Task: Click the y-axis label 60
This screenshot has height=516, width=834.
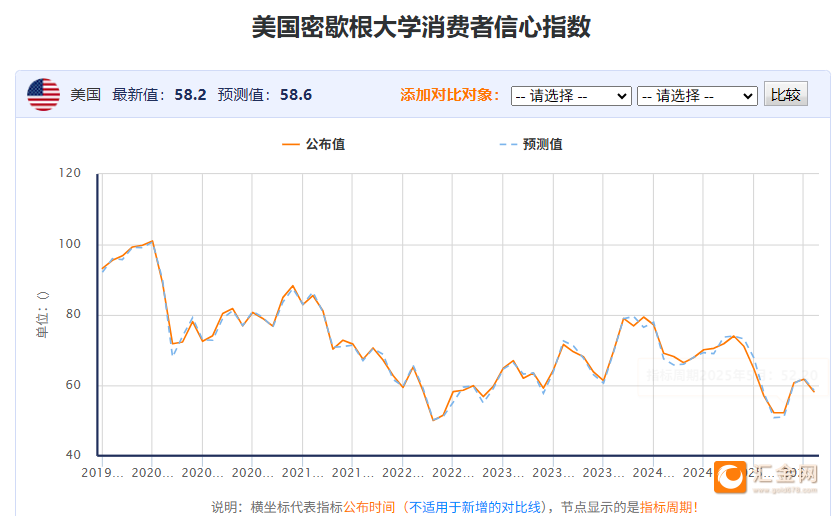Action: point(73,385)
